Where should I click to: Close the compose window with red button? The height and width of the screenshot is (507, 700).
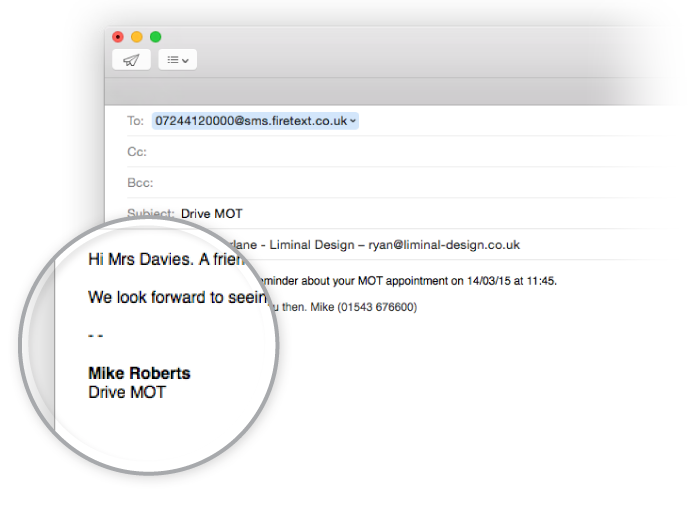(x=118, y=37)
